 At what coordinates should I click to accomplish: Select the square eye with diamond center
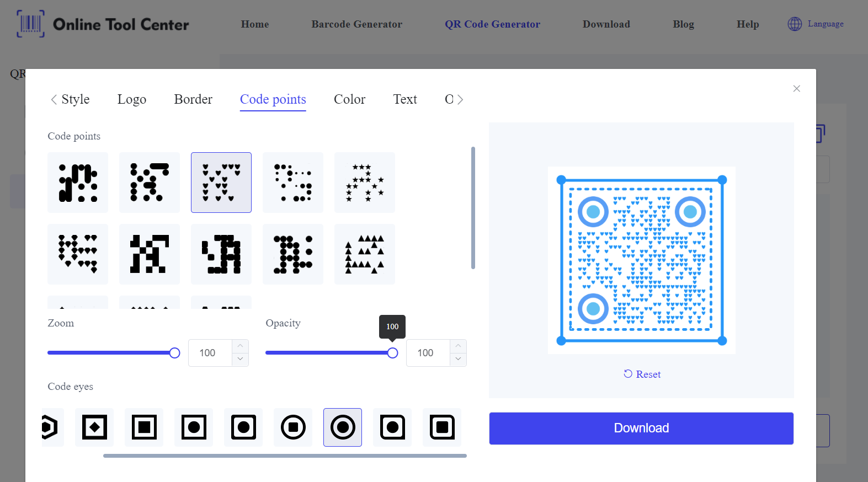(x=94, y=427)
